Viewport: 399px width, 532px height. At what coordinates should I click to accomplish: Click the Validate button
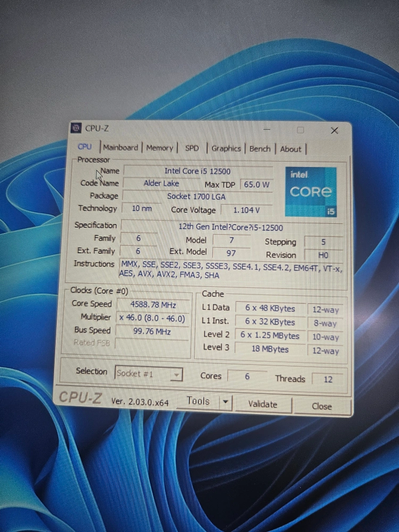click(x=263, y=404)
